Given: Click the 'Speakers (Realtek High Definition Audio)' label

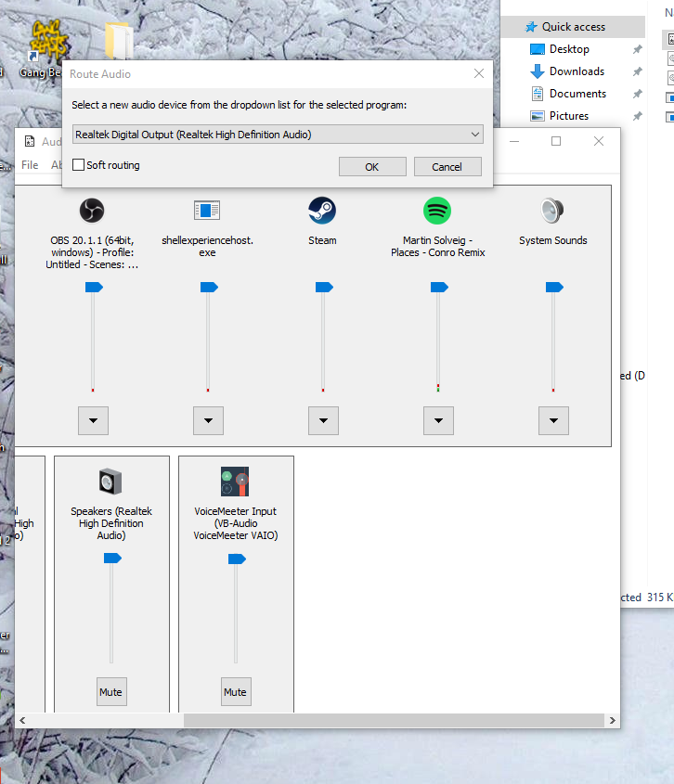Looking at the screenshot, I should click(111, 523).
